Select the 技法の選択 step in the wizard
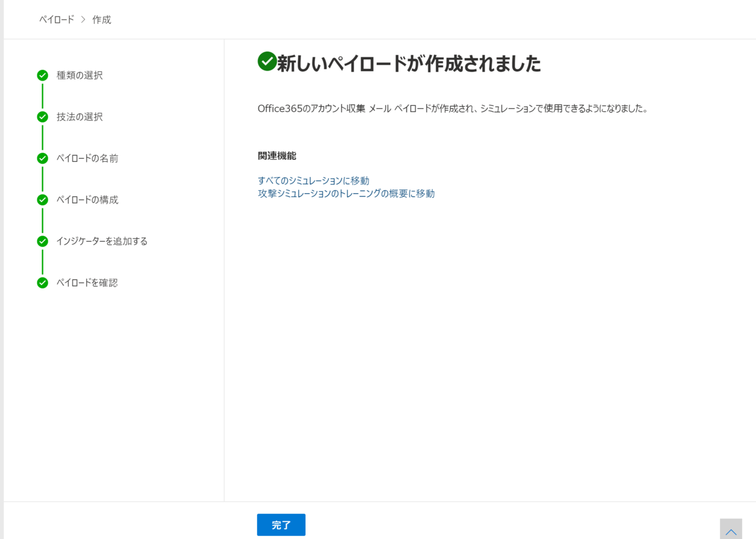 pyautogui.click(x=79, y=116)
